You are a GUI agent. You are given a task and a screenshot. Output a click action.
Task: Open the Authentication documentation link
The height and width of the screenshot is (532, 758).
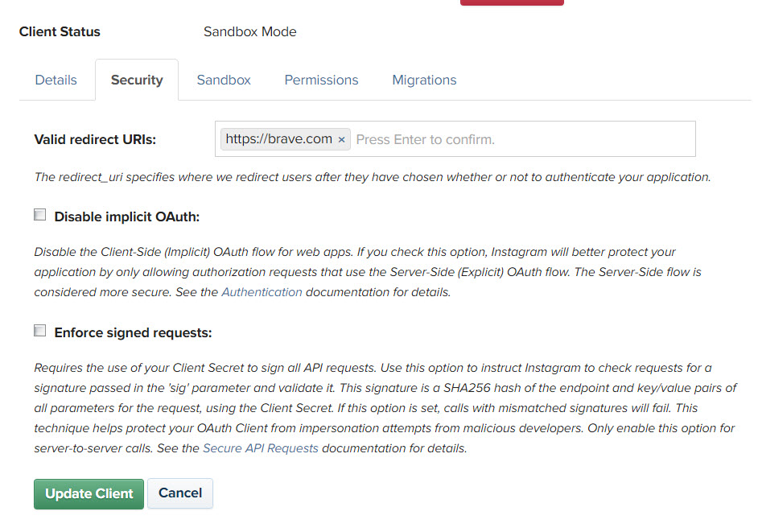click(262, 291)
